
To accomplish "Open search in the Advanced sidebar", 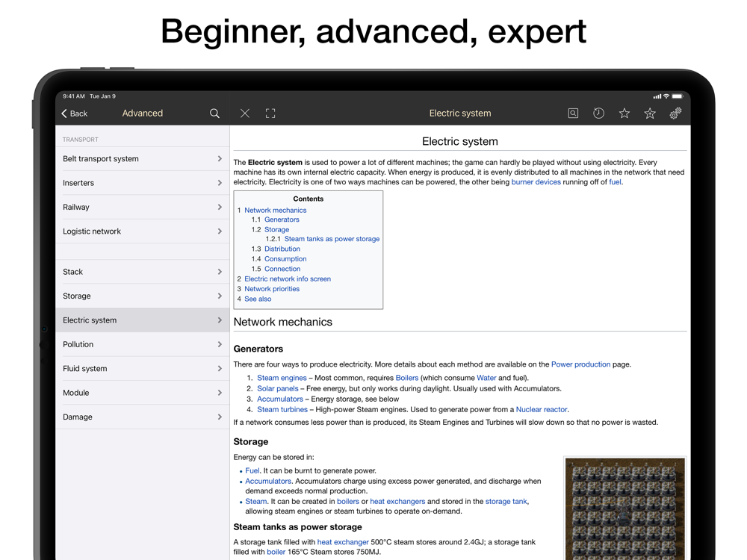I will 214,113.
